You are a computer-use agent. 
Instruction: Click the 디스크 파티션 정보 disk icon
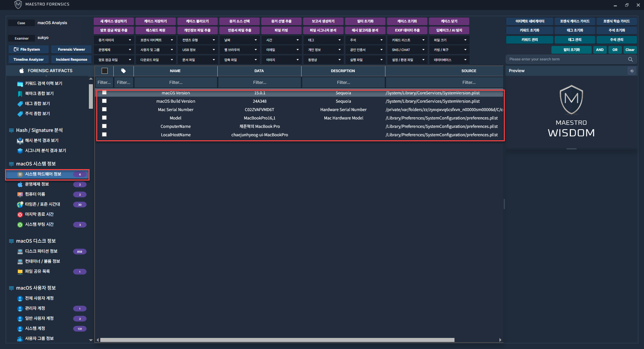(x=20, y=251)
